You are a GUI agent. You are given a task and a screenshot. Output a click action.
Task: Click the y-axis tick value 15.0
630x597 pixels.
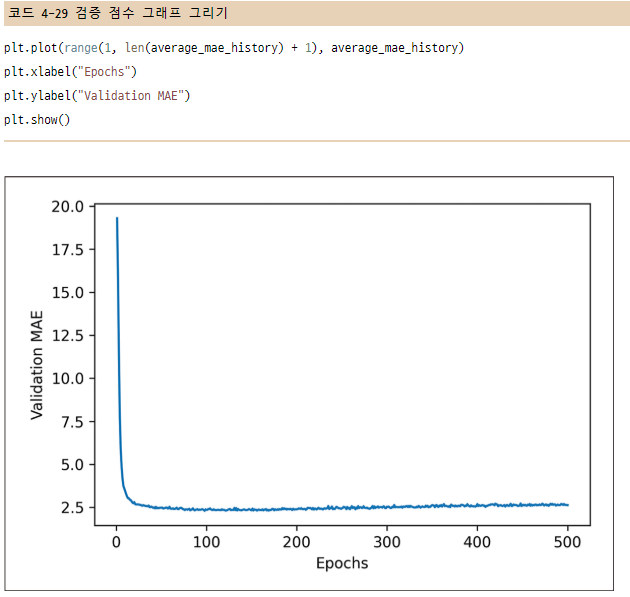(68, 292)
